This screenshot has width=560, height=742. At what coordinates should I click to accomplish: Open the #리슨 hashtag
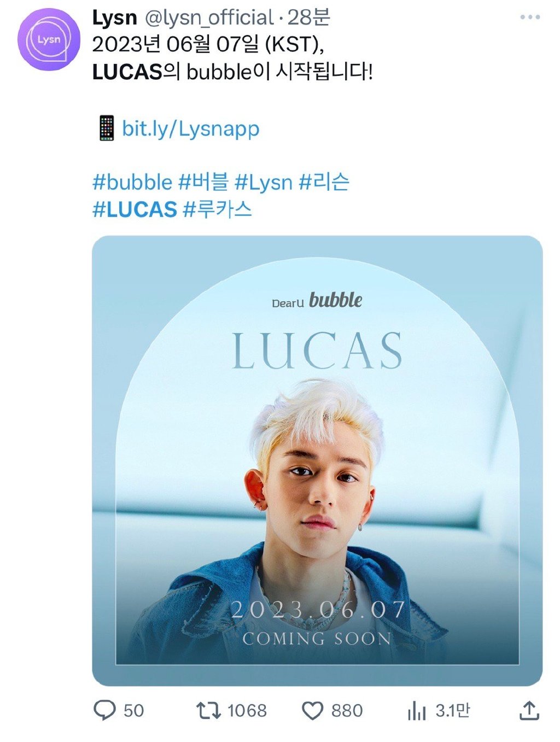pos(324,182)
